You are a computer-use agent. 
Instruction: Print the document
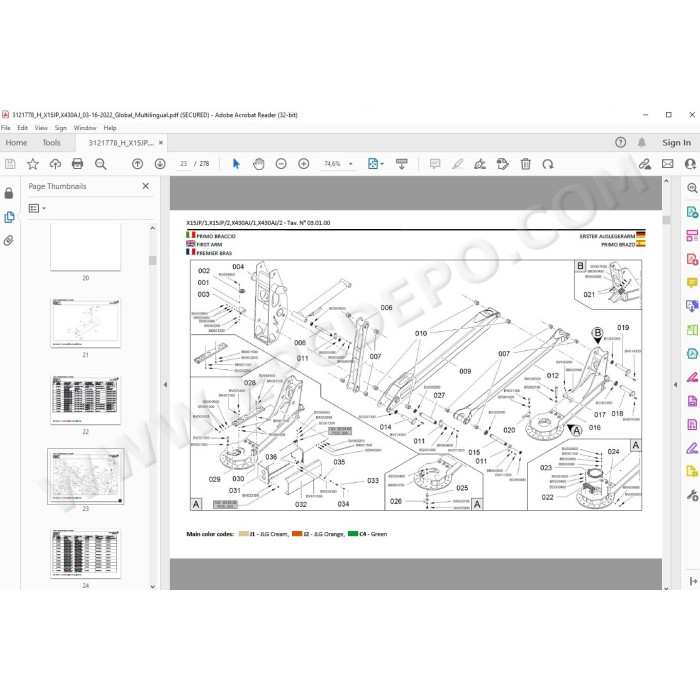pyautogui.click(x=77, y=164)
